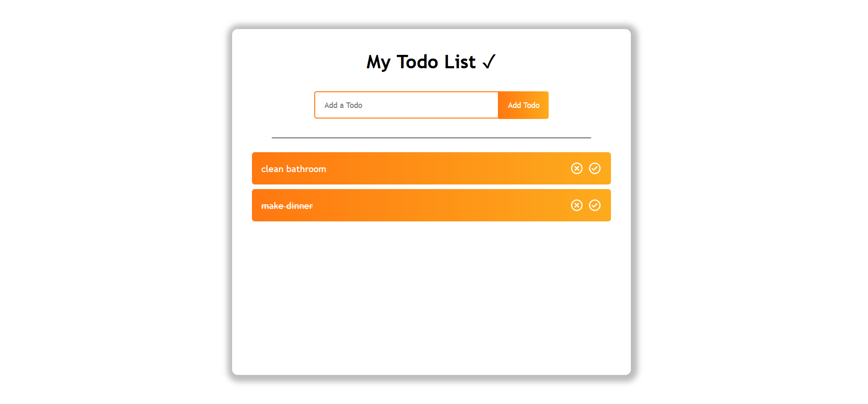Image resolution: width=868 pixels, height=404 pixels.
Task: Click the struck-through "make dinner" text
Action: click(x=287, y=205)
